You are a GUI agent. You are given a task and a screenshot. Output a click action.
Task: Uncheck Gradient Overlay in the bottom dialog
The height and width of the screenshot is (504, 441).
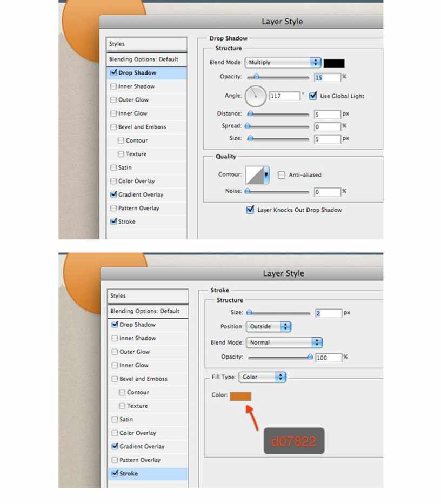click(115, 446)
